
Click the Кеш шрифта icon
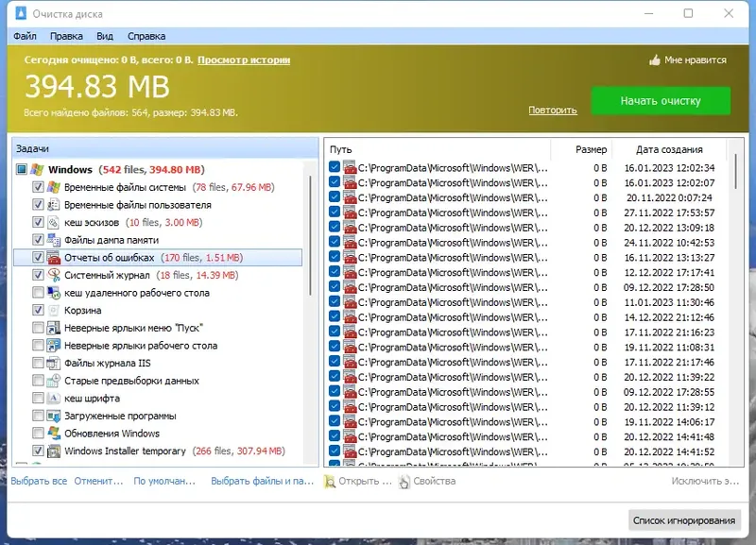click(54, 398)
